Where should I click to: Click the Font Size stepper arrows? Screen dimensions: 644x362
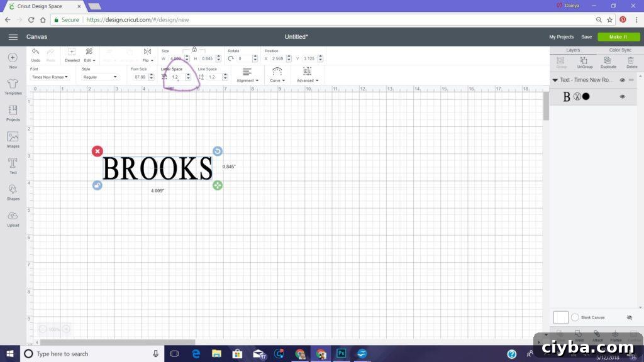[151, 77]
